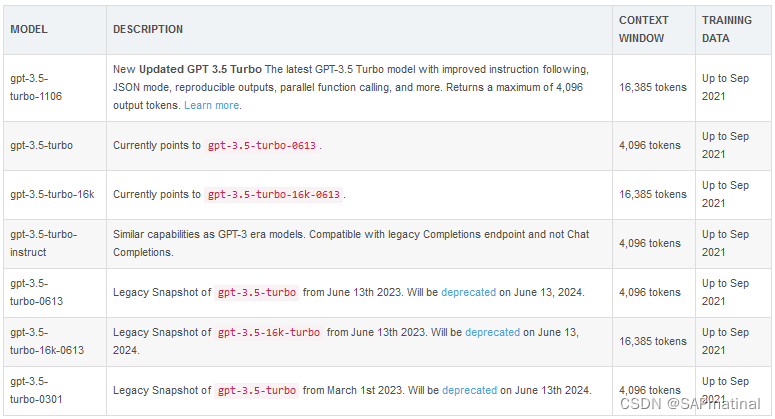Click 16,385 tokens in gpt-3.5-turbo-1106 row

(x=653, y=87)
